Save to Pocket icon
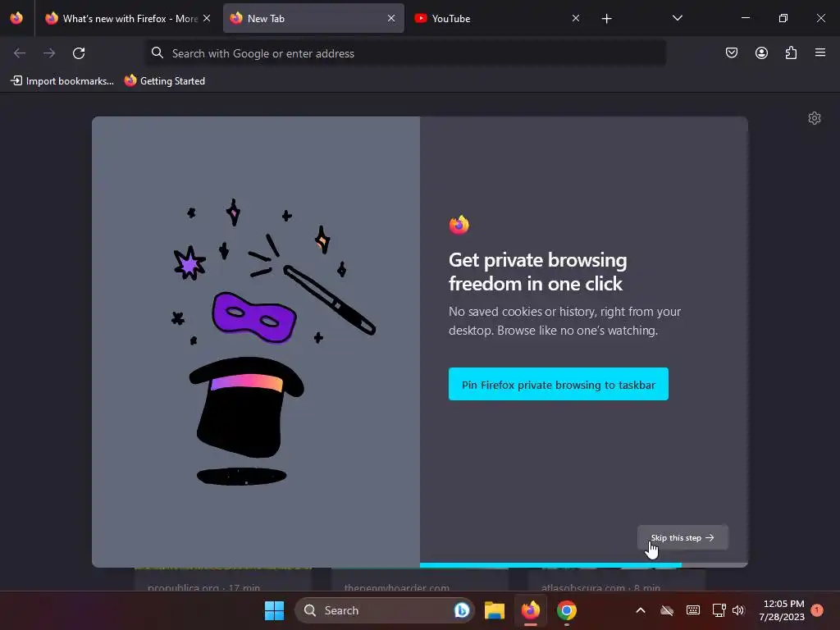This screenshot has height=630, width=840. [732, 52]
